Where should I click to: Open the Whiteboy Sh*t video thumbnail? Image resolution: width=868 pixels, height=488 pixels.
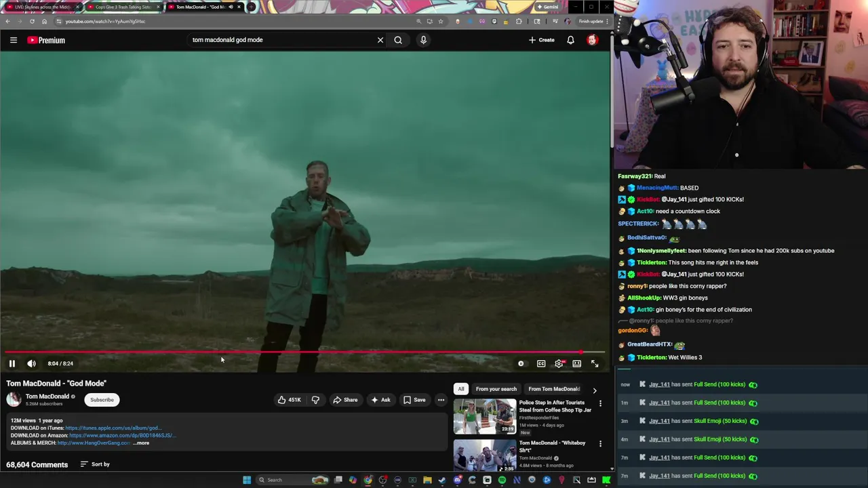[x=484, y=455]
